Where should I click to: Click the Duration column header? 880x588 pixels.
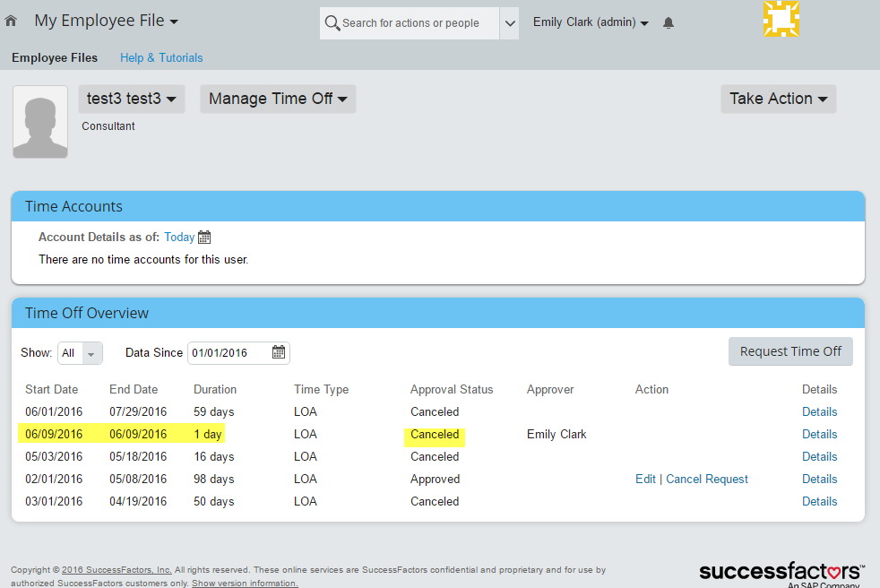[215, 389]
